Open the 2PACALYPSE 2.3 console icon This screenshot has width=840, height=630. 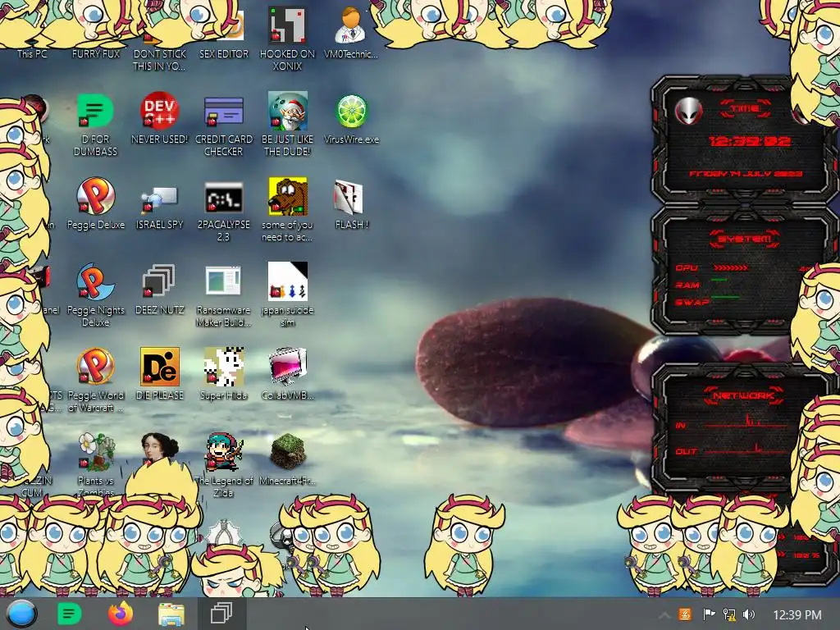(223, 198)
